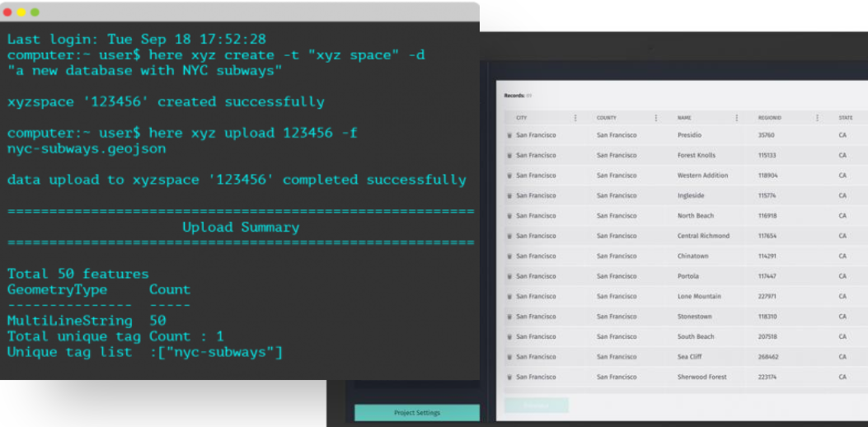Remove Central Richmond record with trash icon
The image size is (868, 427).
(x=509, y=236)
